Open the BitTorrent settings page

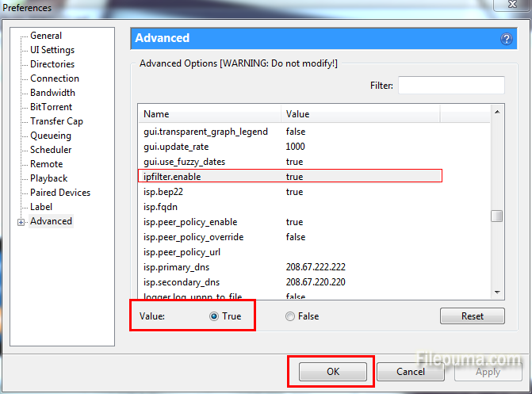tap(51, 107)
